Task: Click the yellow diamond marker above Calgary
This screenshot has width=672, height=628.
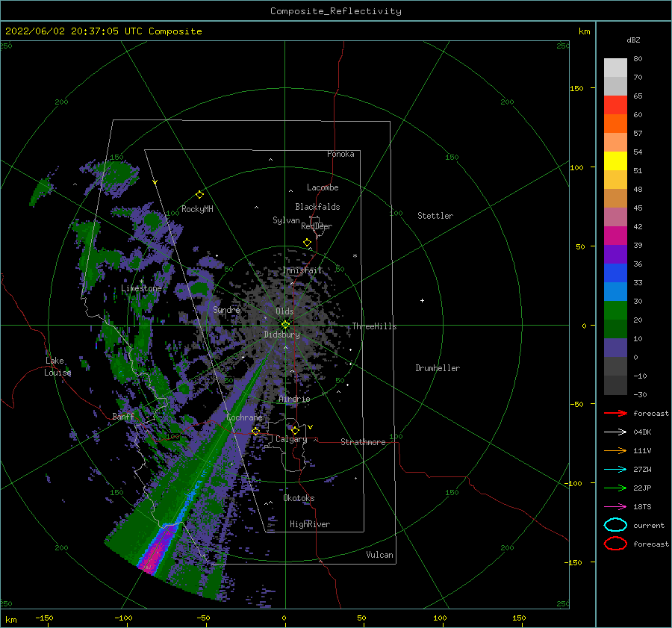Action: click(295, 430)
